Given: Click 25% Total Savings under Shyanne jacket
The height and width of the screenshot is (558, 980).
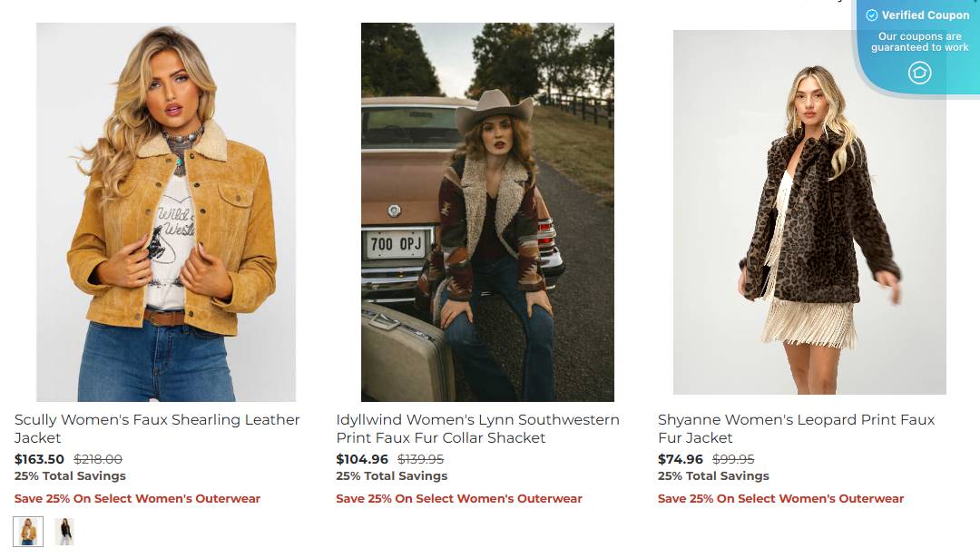Looking at the screenshot, I should coord(713,476).
